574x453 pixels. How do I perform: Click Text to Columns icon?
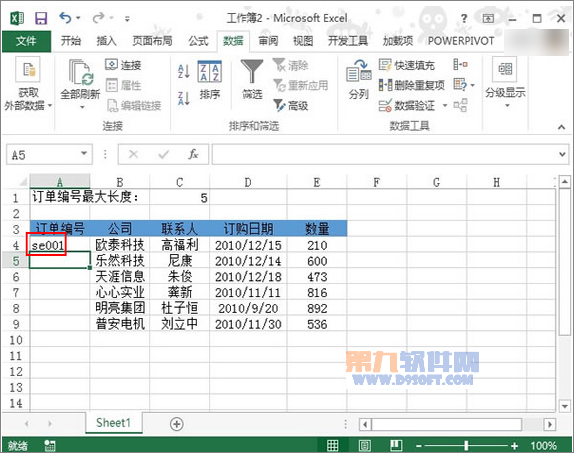click(359, 71)
